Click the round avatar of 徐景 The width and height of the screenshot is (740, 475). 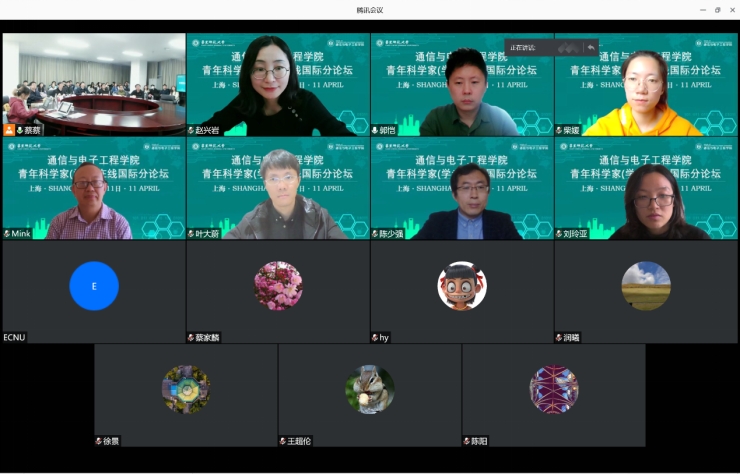(x=186, y=390)
